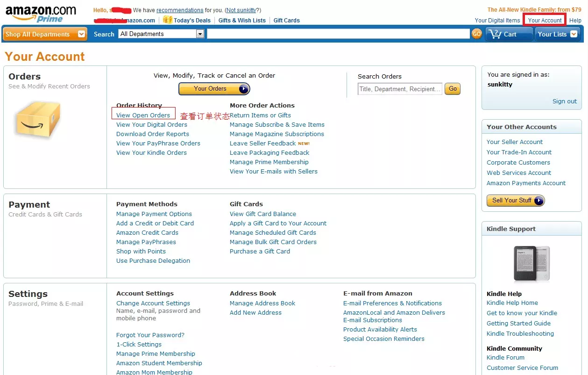The height and width of the screenshot is (375, 588).
Task: Click the Amazon box image under Orders
Action: [x=38, y=120]
